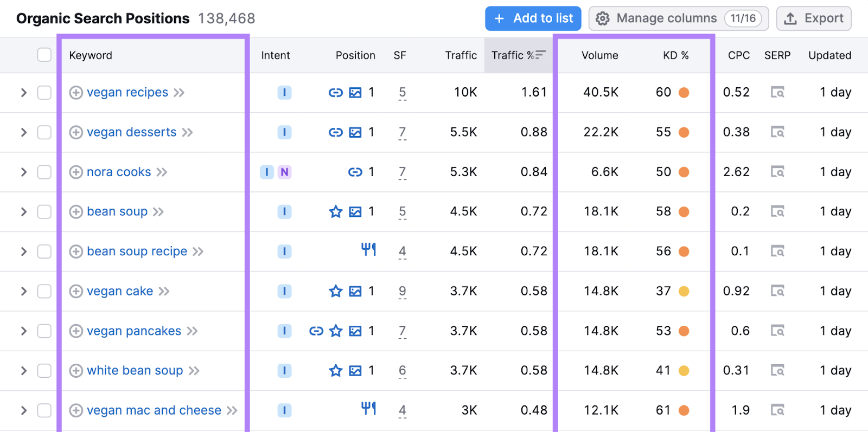Click Navigational intent badge for nora cooks

coord(284,172)
